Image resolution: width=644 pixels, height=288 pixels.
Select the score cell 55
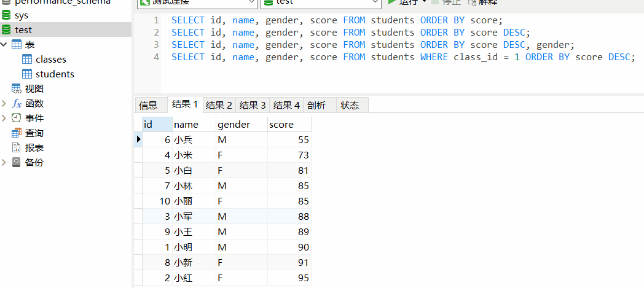[x=289, y=140]
